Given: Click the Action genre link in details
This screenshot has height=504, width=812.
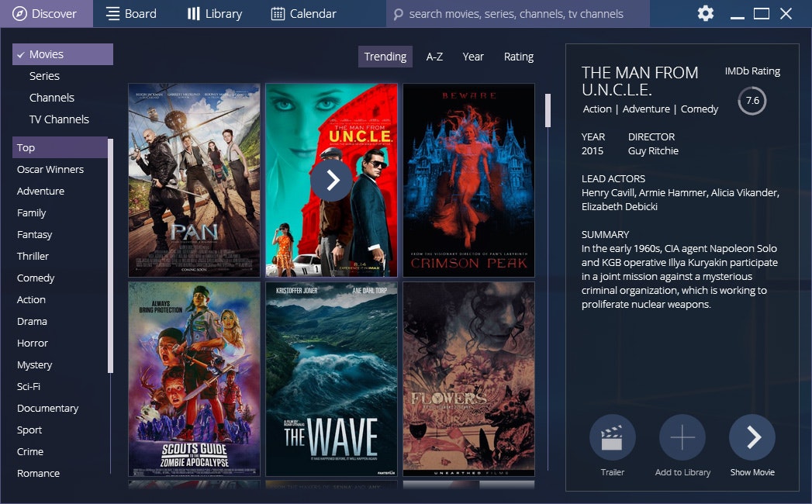Looking at the screenshot, I should click(597, 109).
